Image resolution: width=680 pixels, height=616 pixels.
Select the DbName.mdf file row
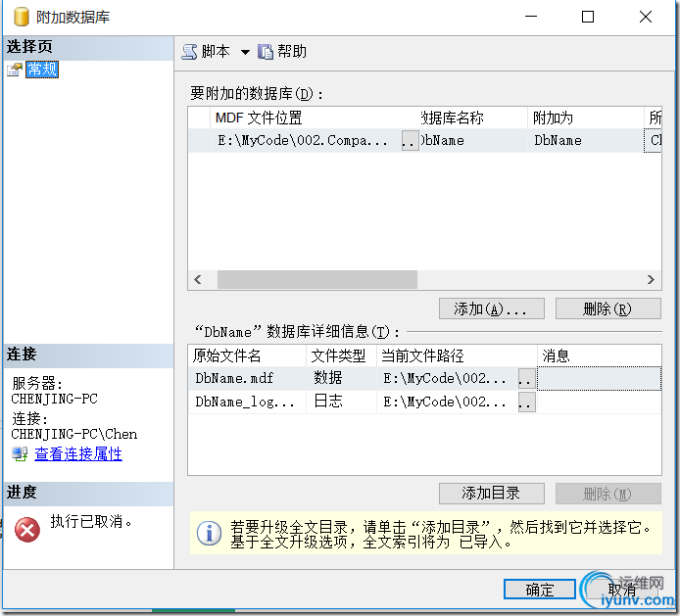point(424,378)
